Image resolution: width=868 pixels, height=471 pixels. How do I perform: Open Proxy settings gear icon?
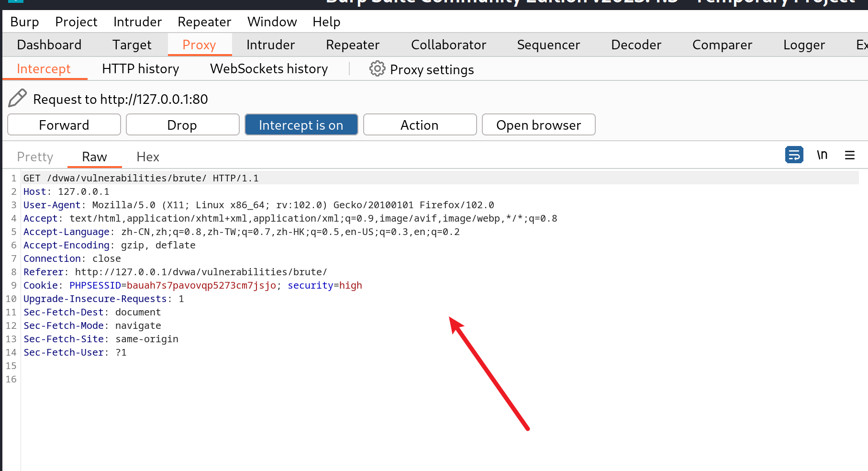pyautogui.click(x=377, y=69)
